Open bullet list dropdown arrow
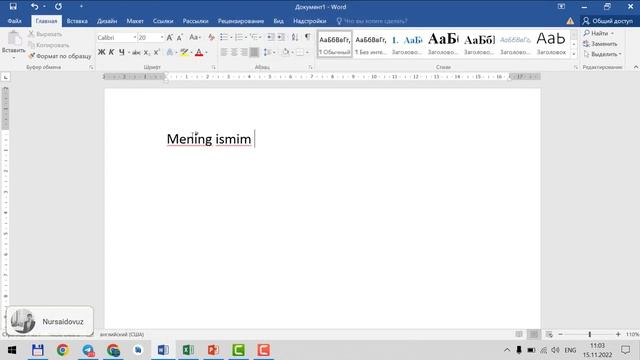 [x=231, y=38]
